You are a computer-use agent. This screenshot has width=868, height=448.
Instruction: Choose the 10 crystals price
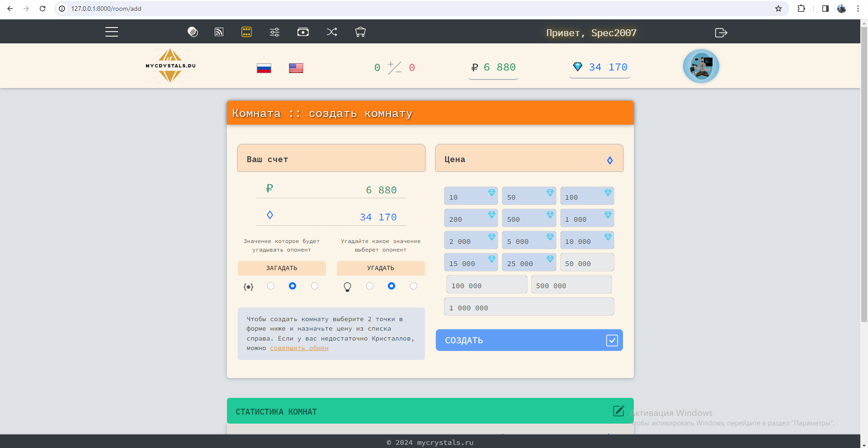tap(471, 196)
